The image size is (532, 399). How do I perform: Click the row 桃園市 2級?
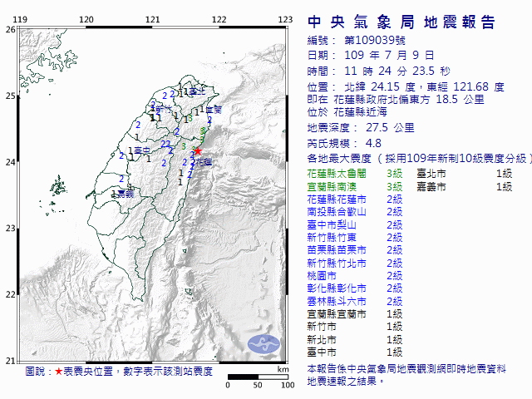click(355, 275)
